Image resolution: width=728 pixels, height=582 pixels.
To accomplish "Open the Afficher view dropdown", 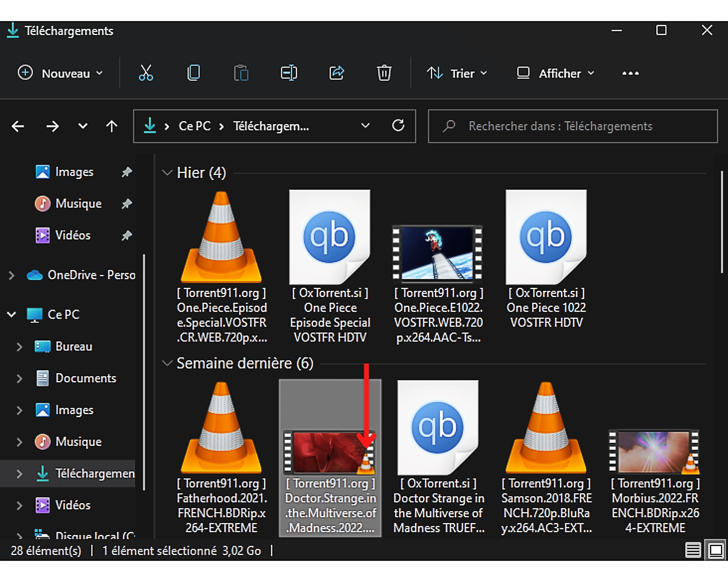I will pos(556,73).
